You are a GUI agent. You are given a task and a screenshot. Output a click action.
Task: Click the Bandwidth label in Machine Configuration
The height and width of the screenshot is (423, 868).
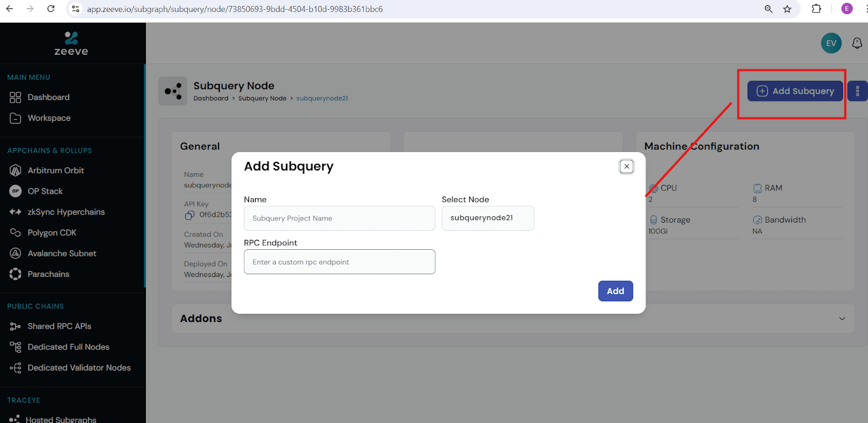785,220
